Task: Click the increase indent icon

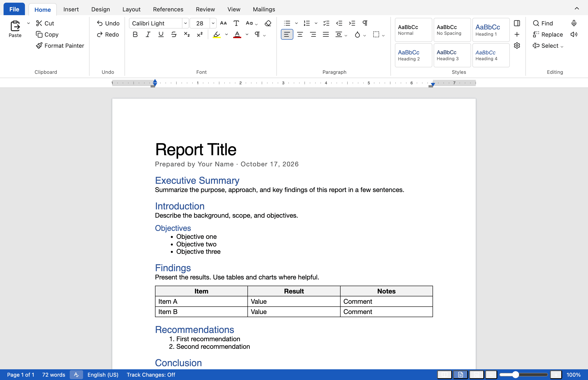Action: [352, 23]
